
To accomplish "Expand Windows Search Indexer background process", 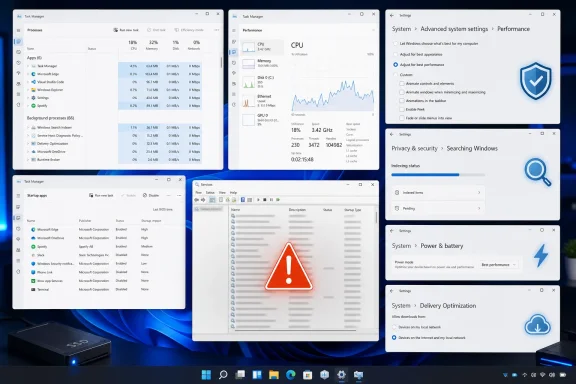I will point(28,128).
